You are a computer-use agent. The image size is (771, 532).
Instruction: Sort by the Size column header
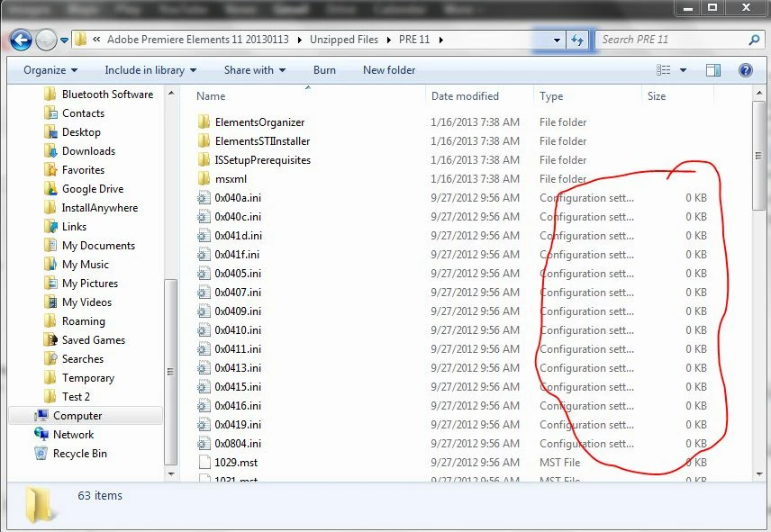click(657, 96)
